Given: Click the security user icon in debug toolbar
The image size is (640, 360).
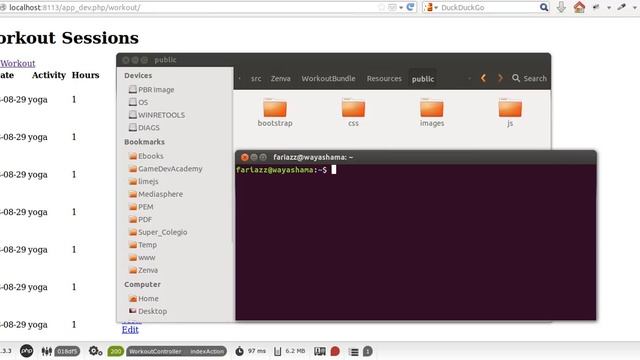Looking at the screenshot, I should point(320,351).
